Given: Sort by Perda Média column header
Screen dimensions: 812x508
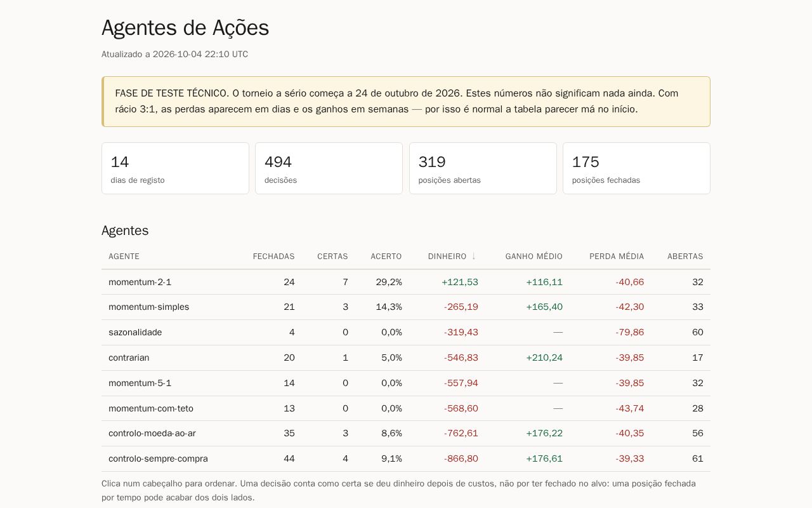Looking at the screenshot, I should 617,257.
